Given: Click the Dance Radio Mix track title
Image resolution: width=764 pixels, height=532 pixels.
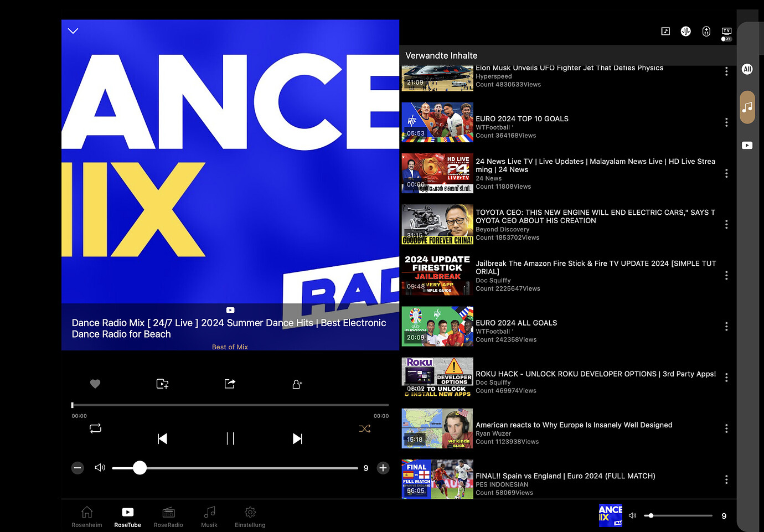Looking at the screenshot, I should tap(229, 328).
